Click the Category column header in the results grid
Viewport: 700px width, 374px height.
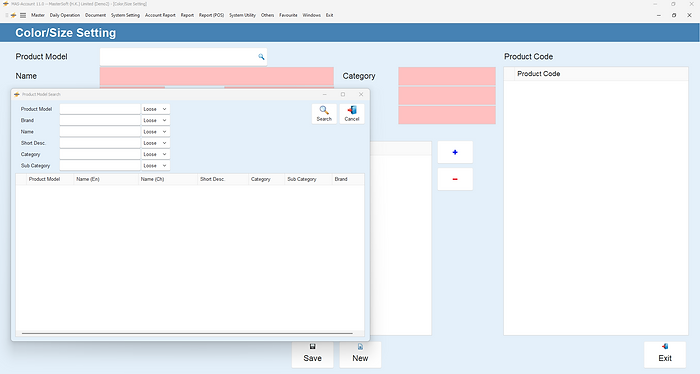tap(267, 179)
